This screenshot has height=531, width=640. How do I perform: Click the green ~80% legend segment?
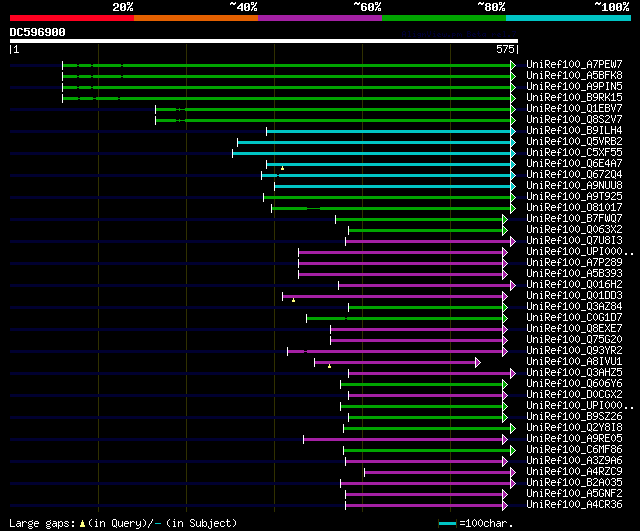click(444, 18)
